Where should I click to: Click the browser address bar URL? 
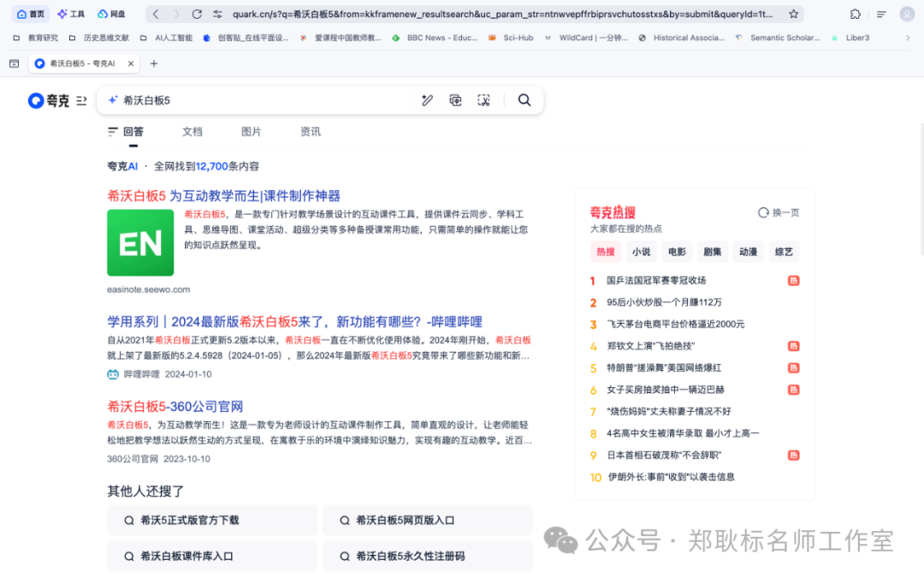tap(504, 14)
